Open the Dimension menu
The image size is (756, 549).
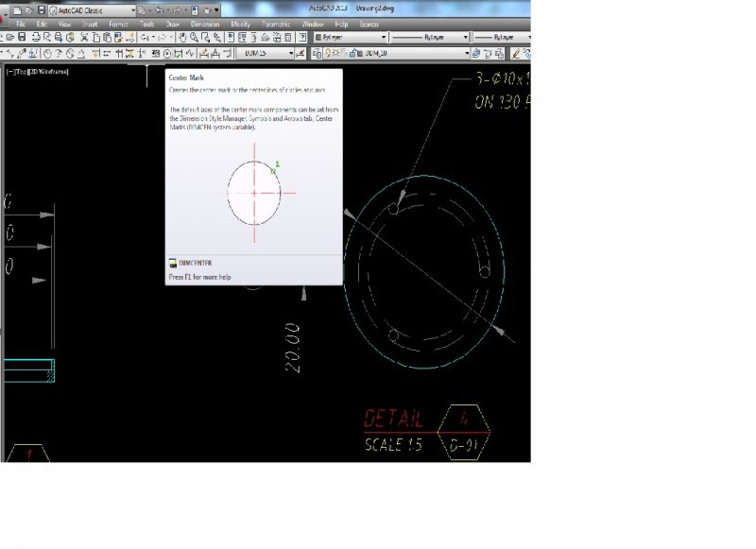click(205, 25)
